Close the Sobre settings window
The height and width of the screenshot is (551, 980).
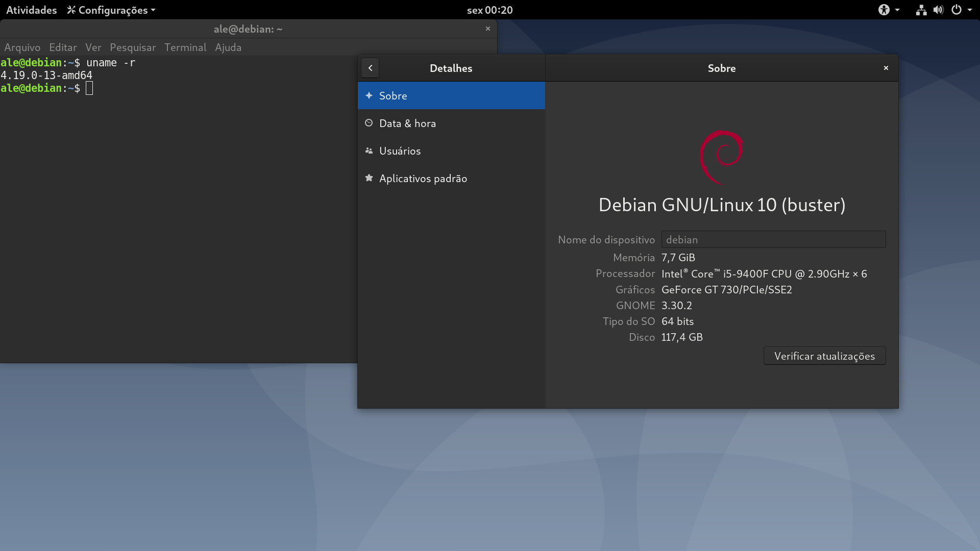pos(886,68)
